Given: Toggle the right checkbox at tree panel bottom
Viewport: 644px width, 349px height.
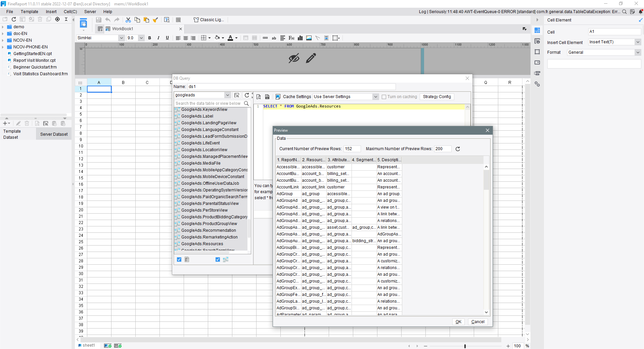Looking at the screenshot, I should coord(218,259).
